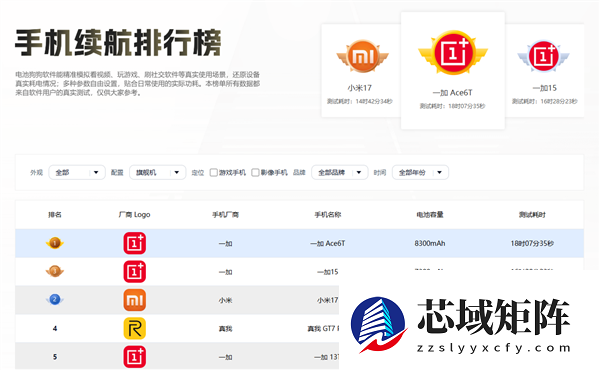Click the 真我 manufacturer cell
The image size is (600, 370).
tap(225, 329)
